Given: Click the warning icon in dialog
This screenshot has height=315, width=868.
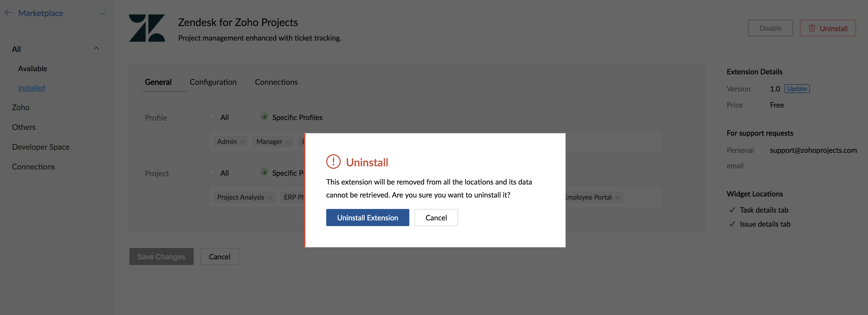Looking at the screenshot, I should point(333,162).
